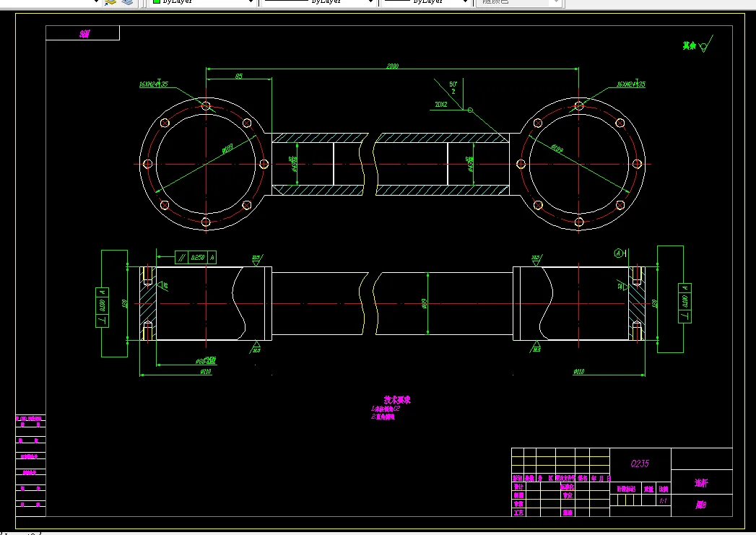Select the Ø189 dimension in right flange
The width and height of the screenshot is (756, 535).
[x=557, y=149]
